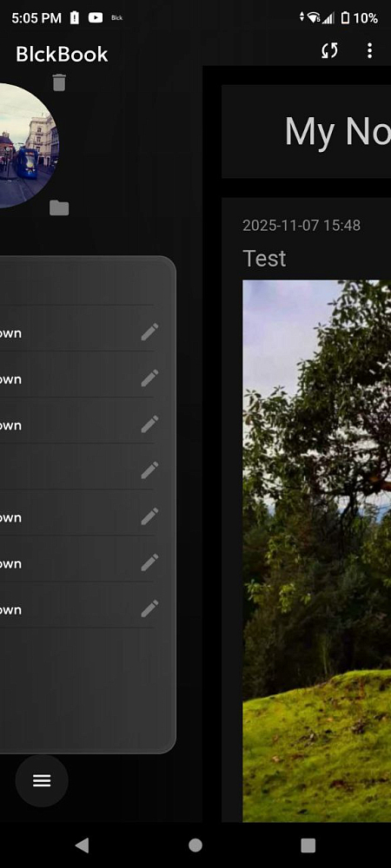Edit the fourth row without a label

[x=149, y=470]
